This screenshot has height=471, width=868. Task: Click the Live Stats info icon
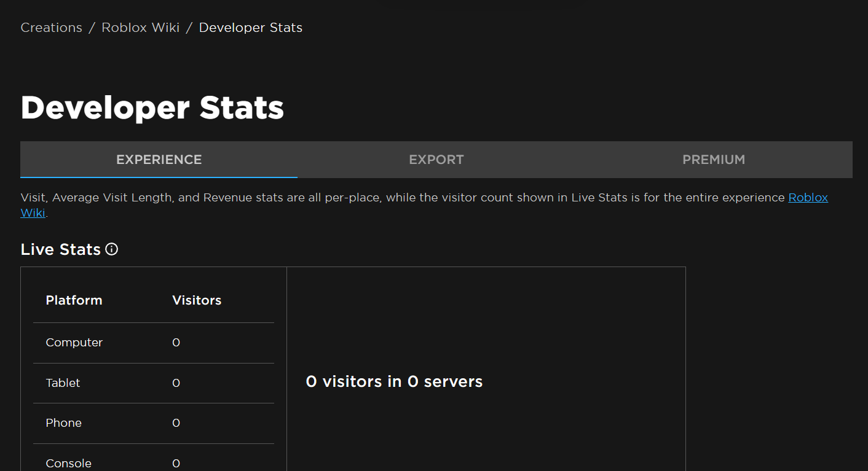111,249
